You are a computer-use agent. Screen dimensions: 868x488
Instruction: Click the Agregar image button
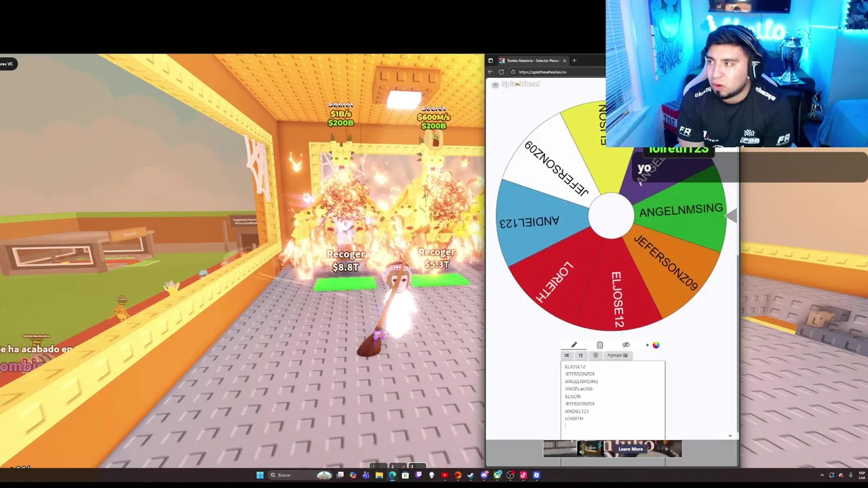[617, 355]
